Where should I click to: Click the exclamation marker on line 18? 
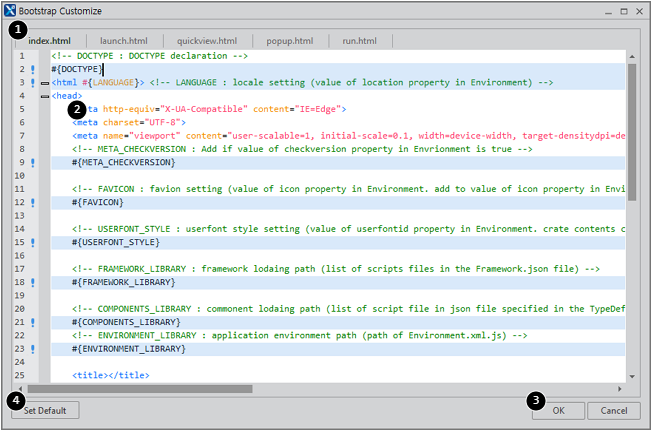coord(33,282)
